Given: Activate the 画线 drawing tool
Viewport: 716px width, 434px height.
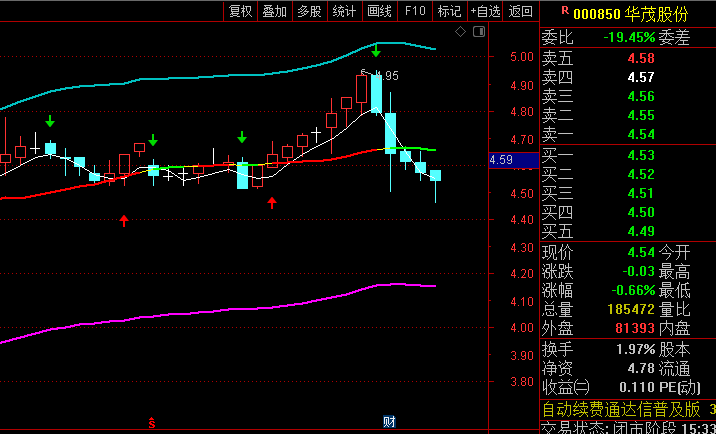Looking at the screenshot, I should [379, 11].
